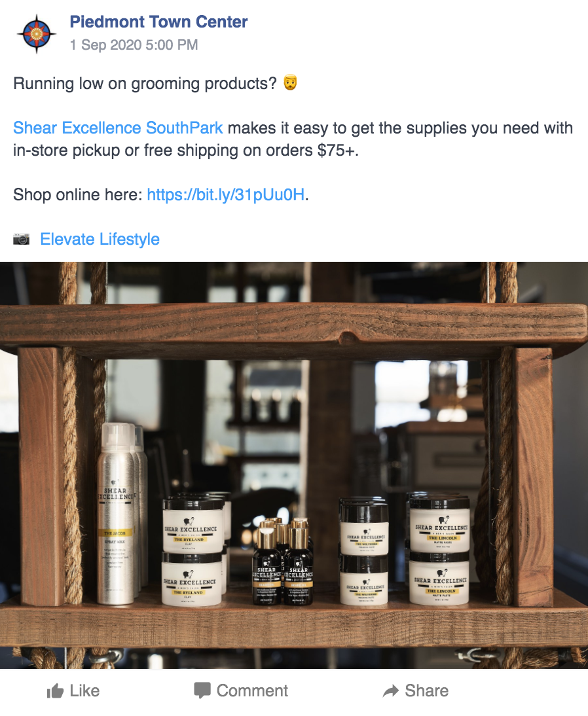
Task: Click the bearded man emoji
Action: pyautogui.click(x=290, y=83)
